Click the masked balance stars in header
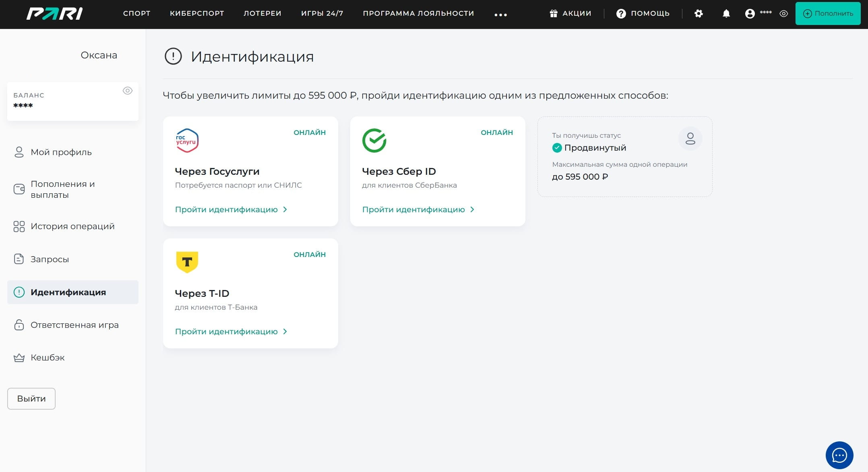Viewport: 868px width, 472px height. coord(766,13)
